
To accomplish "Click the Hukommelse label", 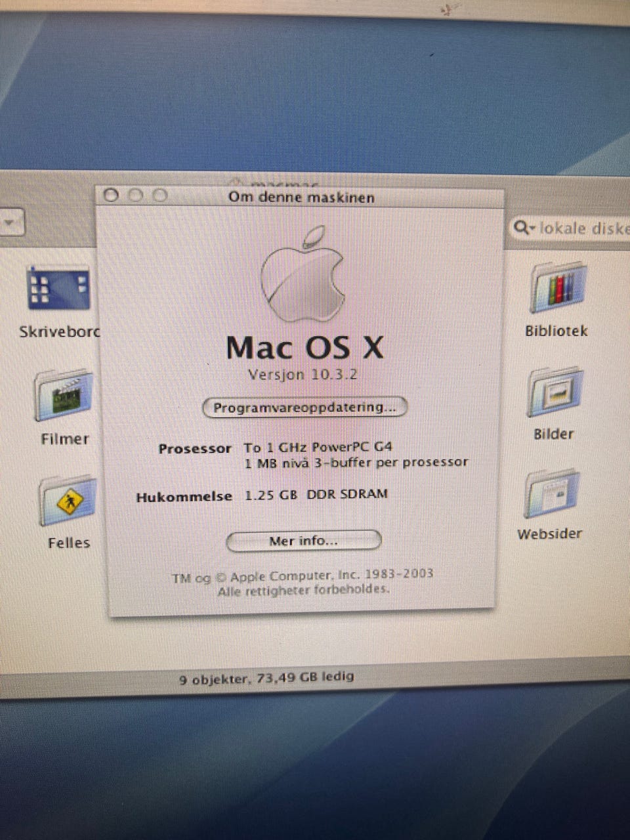I will click(x=184, y=497).
